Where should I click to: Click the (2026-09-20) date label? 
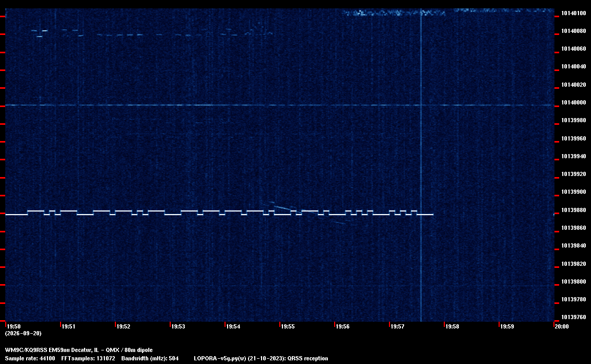(x=23, y=333)
